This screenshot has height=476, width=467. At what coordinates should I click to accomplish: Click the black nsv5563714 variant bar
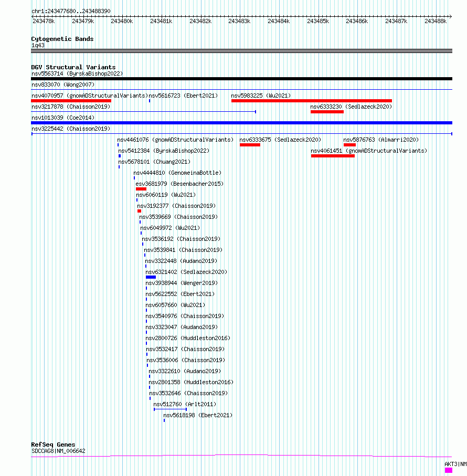241,79
